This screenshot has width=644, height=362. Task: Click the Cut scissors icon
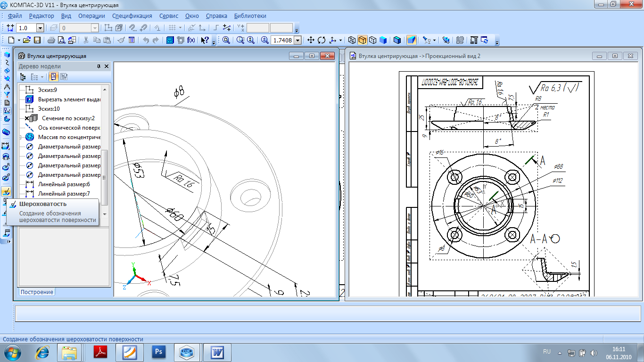(86, 40)
